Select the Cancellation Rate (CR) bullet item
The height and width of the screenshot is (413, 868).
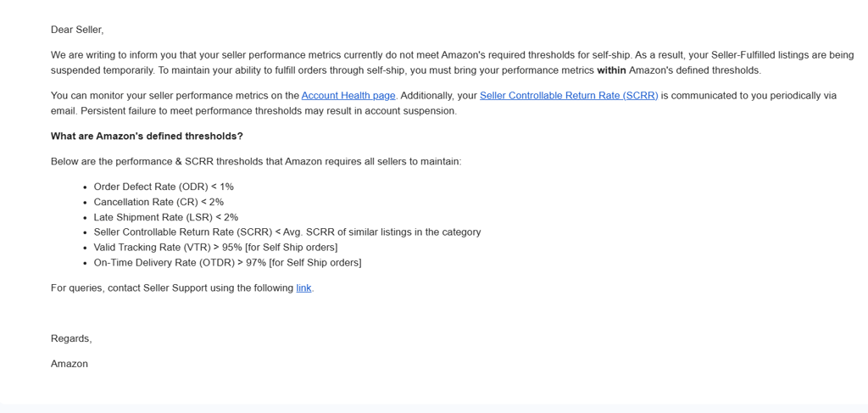point(159,202)
